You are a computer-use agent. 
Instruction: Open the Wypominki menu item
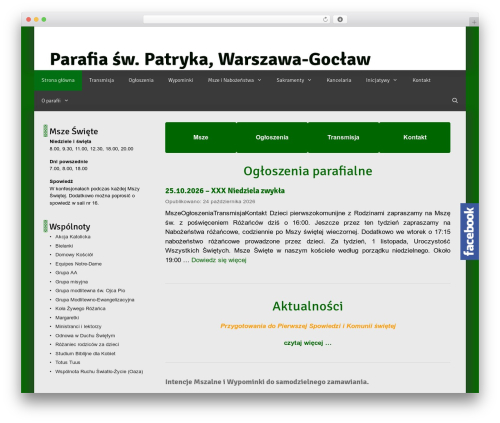(180, 80)
